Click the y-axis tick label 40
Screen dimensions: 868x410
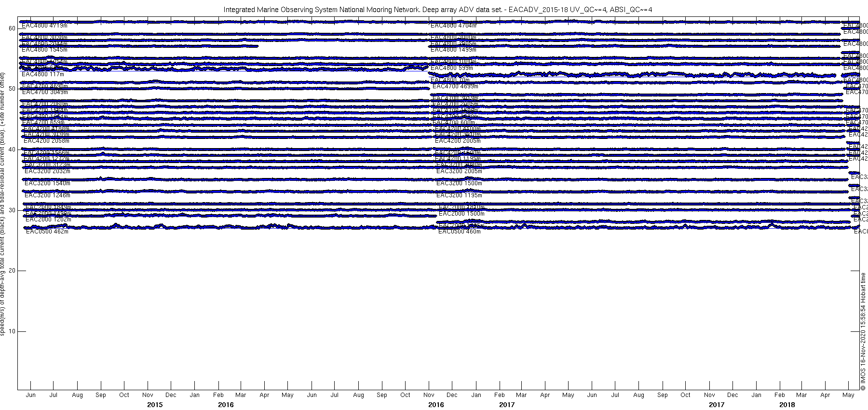pos(12,150)
